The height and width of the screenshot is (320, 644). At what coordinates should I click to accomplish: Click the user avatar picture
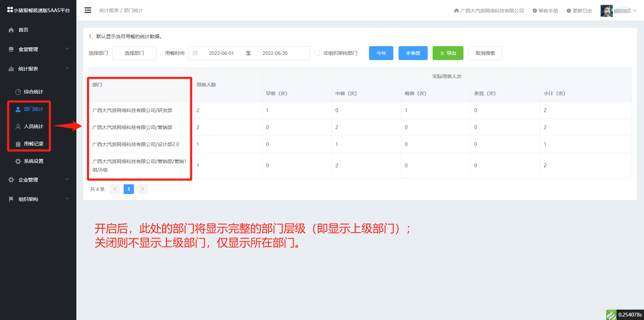[607, 11]
